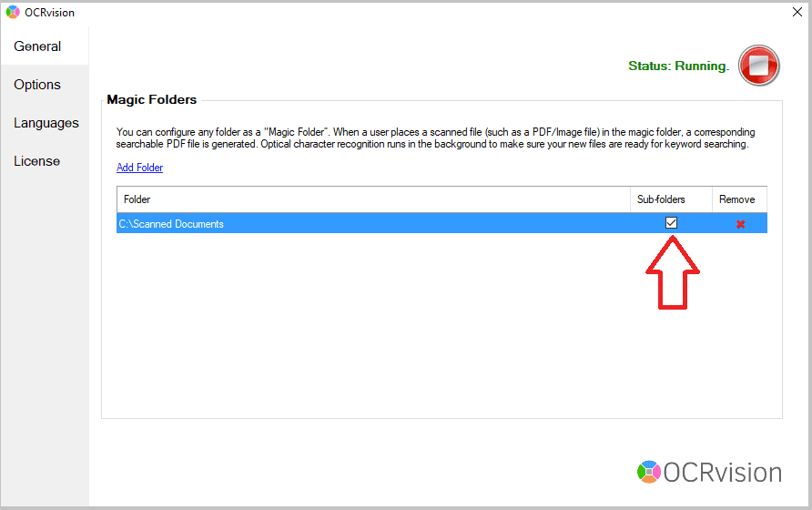Click the Status: Running text

tap(678, 66)
